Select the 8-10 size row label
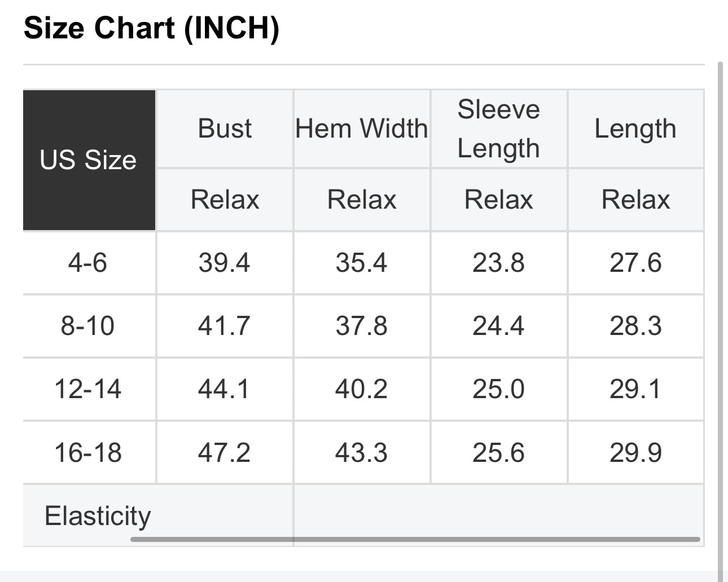 point(88,326)
